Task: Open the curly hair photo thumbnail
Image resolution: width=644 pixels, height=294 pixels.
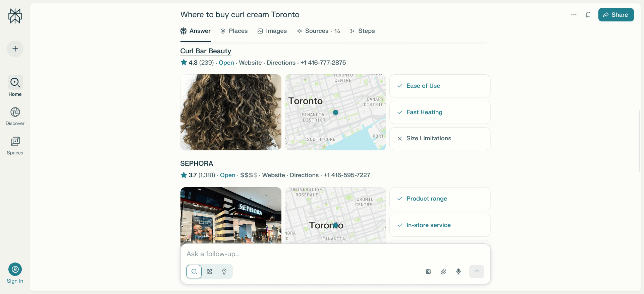Action: click(x=231, y=112)
